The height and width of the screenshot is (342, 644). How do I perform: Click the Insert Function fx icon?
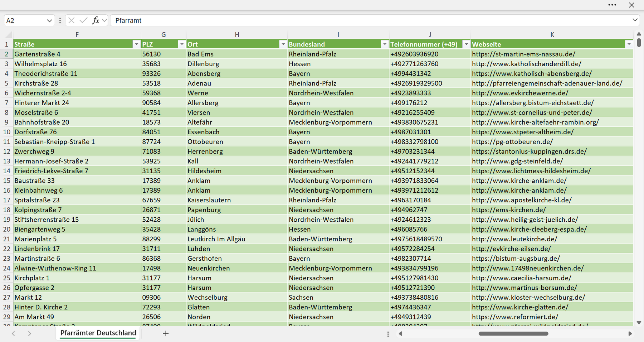[x=96, y=20]
